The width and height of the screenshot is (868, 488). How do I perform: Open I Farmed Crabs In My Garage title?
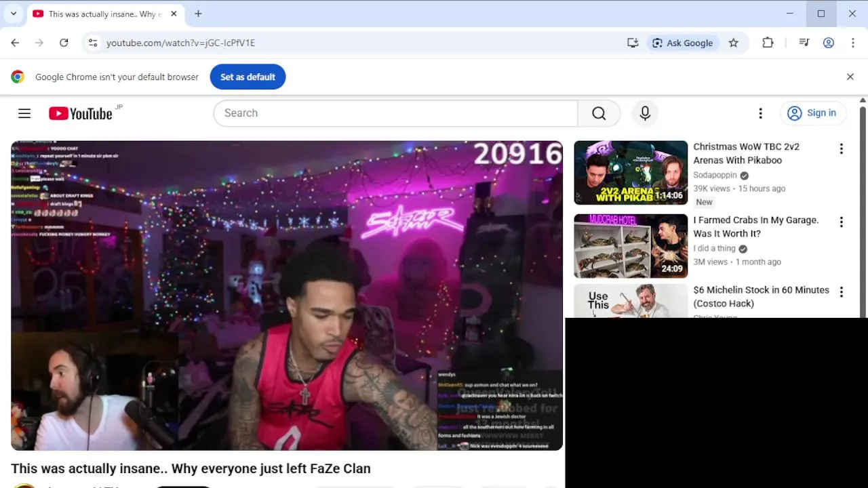pyautogui.click(x=756, y=226)
